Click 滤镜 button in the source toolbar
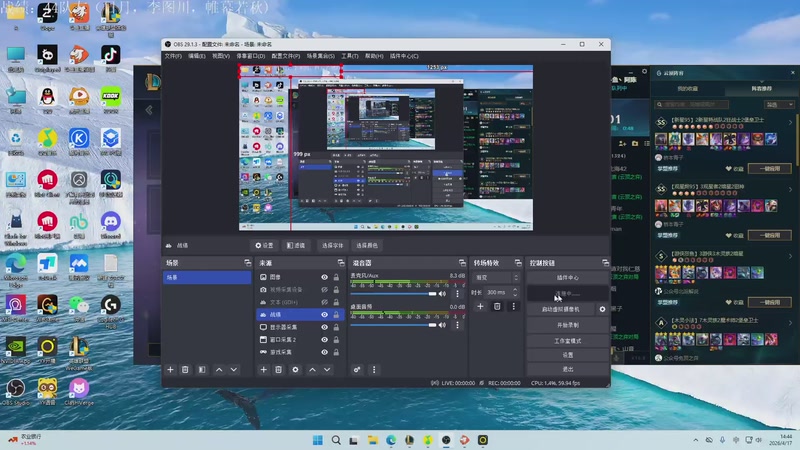The width and height of the screenshot is (800, 450). point(296,245)
